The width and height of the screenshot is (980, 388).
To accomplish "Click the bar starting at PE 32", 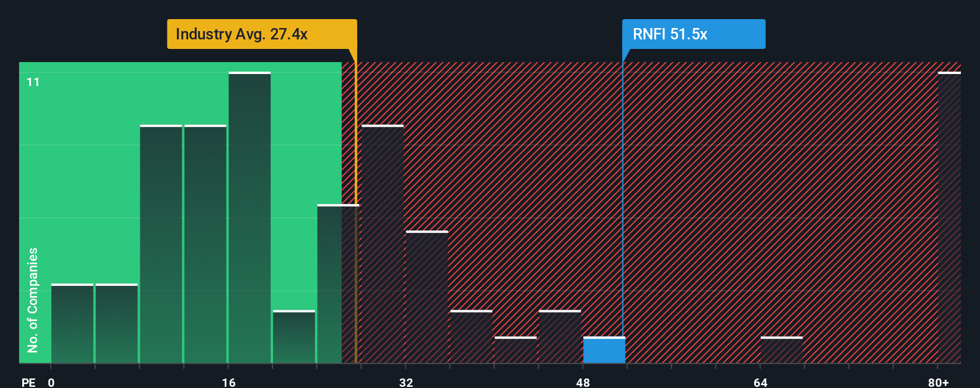I will click(427, 297).
